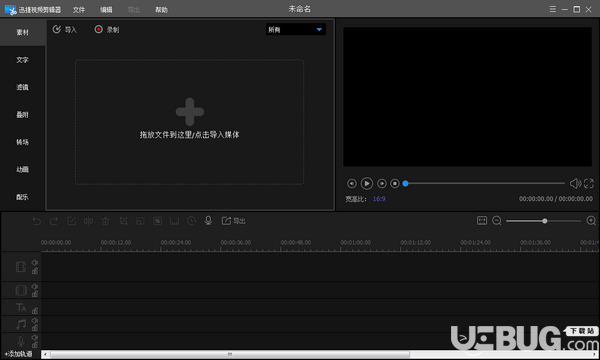600x360 pixels.
Task: Open the 导出 menu in the title bar
Action: tap(134, 10)
